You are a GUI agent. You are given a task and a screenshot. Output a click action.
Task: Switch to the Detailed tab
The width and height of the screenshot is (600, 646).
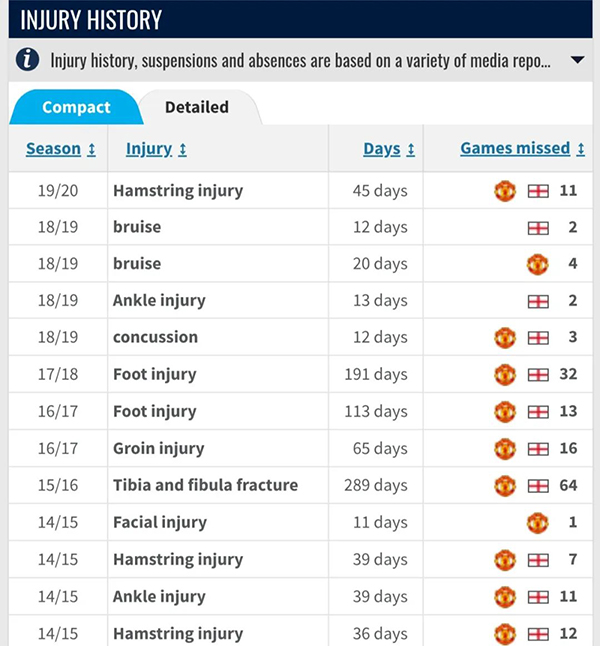pyautogui.click(x=196, y=107)
